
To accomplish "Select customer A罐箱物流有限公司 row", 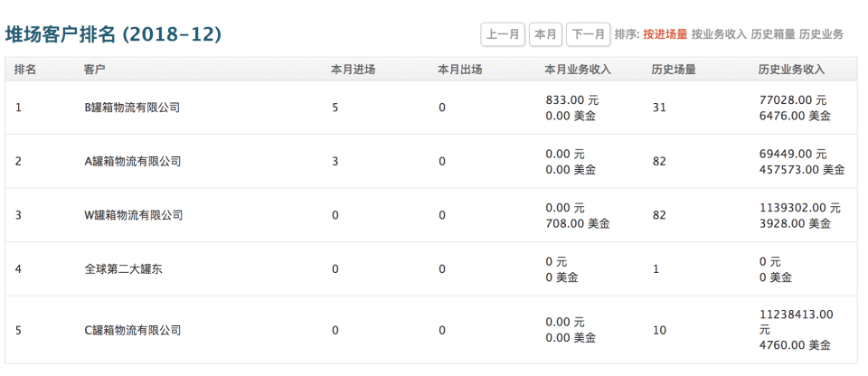I will 132,162.
